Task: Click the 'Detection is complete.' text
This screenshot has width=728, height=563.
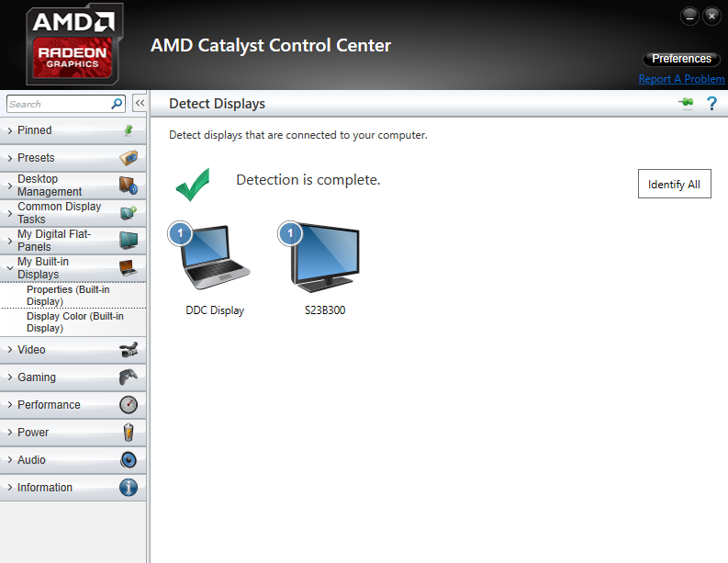Action: coord(308,180)
